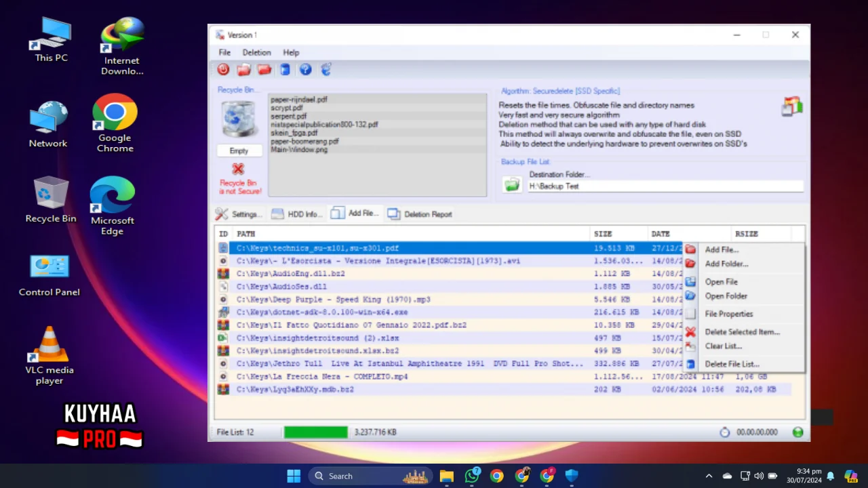The width and height of the screenshot is (868, 488).
Task: Click the timer clock icon in status bar
Action: (x=725, y=432)
